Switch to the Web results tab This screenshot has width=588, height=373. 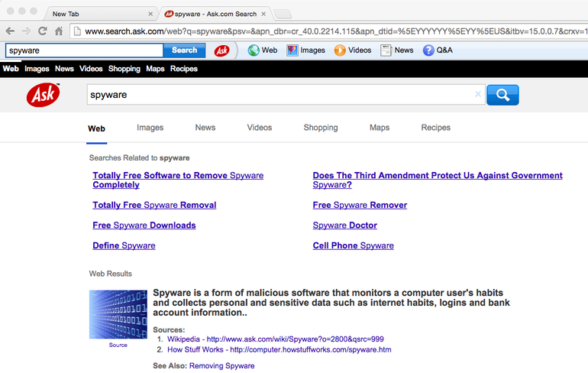click(96, 128)
